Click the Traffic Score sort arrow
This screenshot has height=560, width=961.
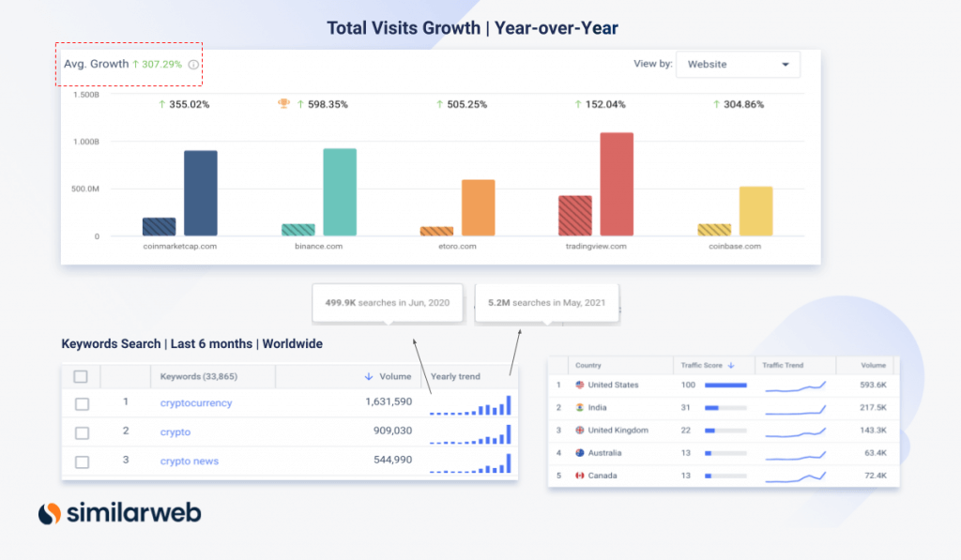731,365
